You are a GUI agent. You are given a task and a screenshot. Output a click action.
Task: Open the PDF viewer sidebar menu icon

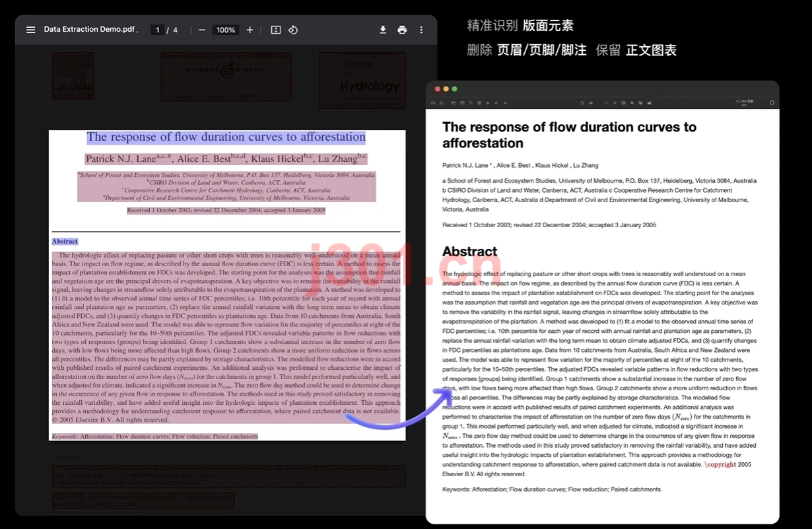[30, 30]
